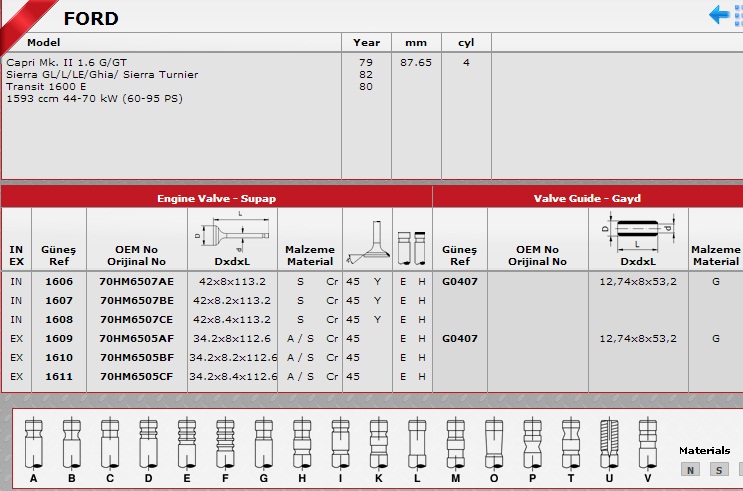Click OEM number 70HM6507AE
The height and width of the screenshot is (491, 743).
(136, 282)
